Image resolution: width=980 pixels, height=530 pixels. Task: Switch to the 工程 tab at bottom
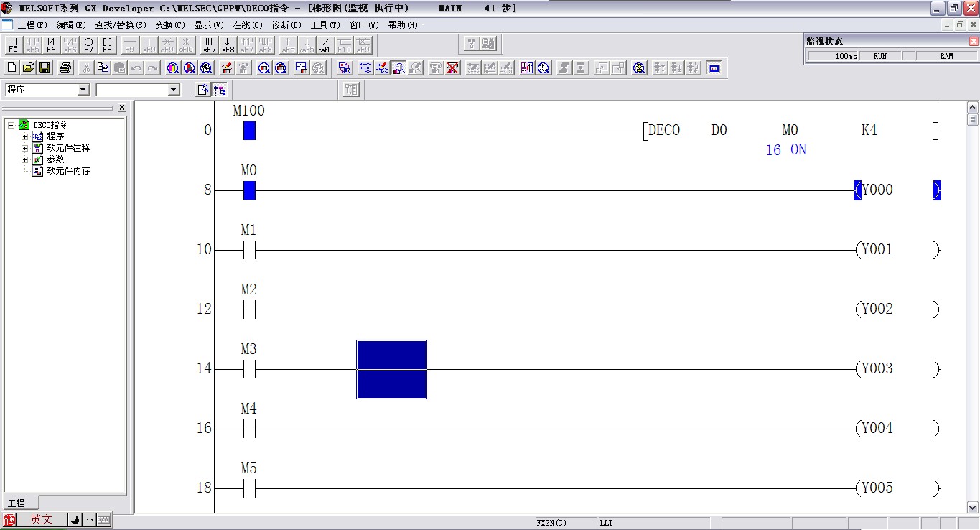click(x=17, y=503)
